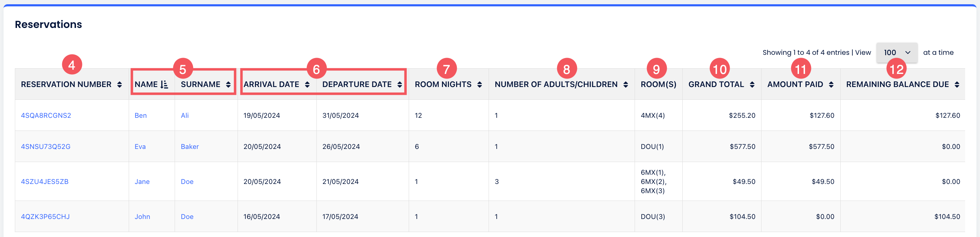Click the Amount Paid sort arrows
The image size is (980, 237).
pos(831,85)
